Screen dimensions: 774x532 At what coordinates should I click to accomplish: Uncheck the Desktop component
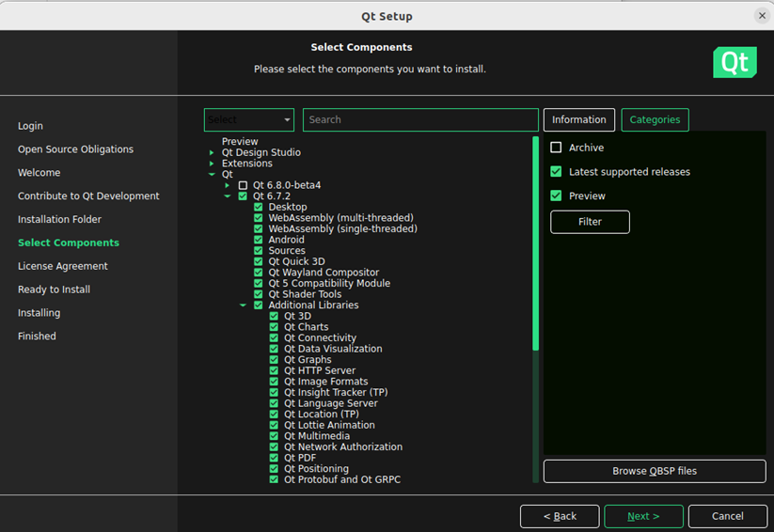coord(259,208)
